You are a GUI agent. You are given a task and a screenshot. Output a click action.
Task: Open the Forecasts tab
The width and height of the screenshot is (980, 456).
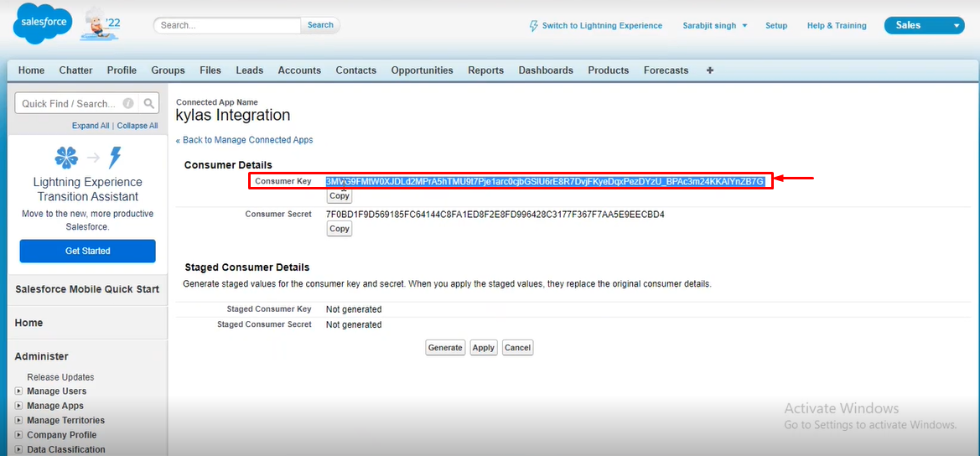click(666, 70)
